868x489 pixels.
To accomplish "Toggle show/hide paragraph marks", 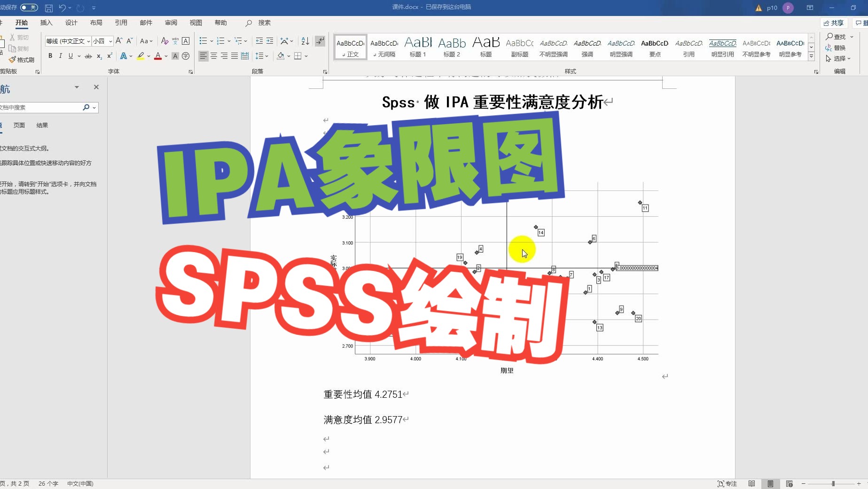I will 320,41.
